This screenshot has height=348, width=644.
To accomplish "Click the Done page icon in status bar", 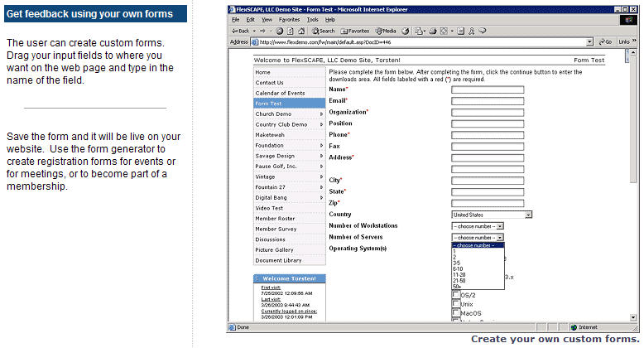I will coord(232,327).
